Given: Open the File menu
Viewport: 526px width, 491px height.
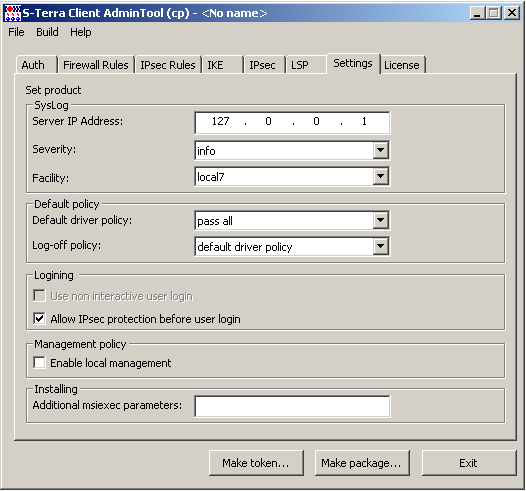Looking at the screenshot, I should click(16, 32).
